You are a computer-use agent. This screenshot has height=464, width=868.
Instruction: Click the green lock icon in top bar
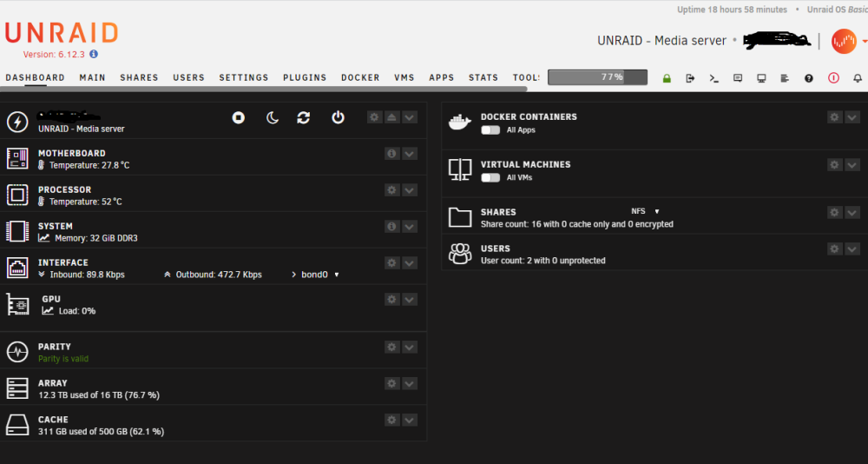[x=667, y=78]
